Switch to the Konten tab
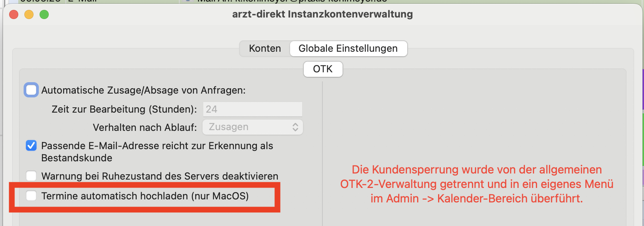The height and width of the screenshot is (226, 644). 265,49
